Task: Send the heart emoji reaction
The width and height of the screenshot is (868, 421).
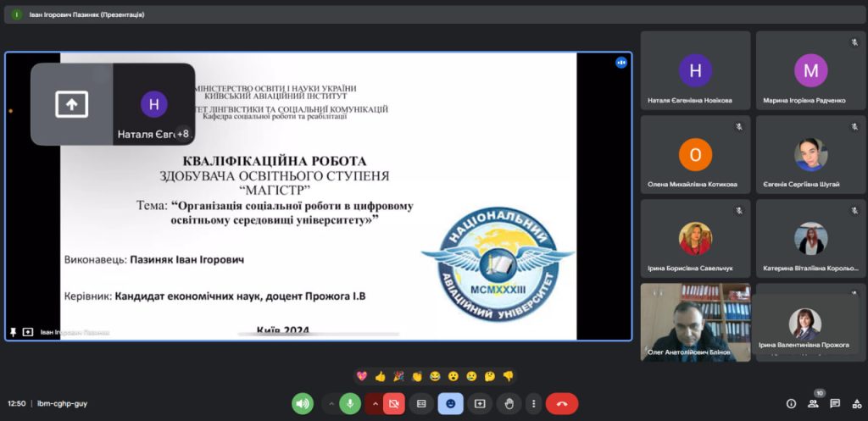Action: coord(362,376)
